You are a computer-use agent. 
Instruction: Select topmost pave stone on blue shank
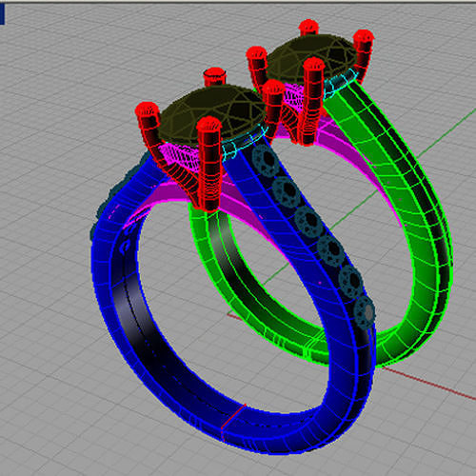pos(267,160)
